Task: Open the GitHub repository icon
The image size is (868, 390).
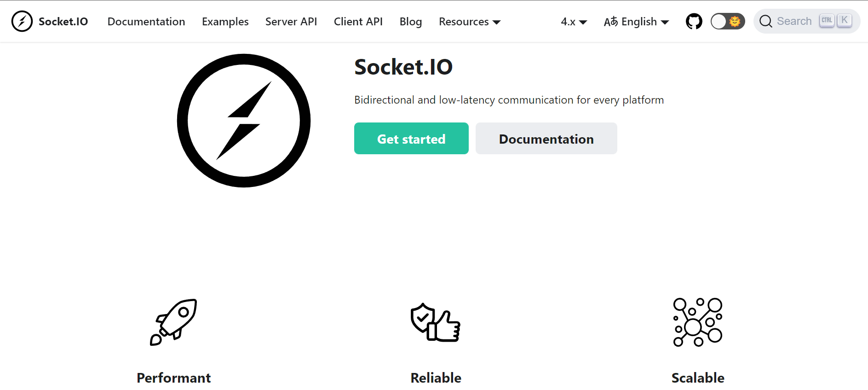Action: 694,21
